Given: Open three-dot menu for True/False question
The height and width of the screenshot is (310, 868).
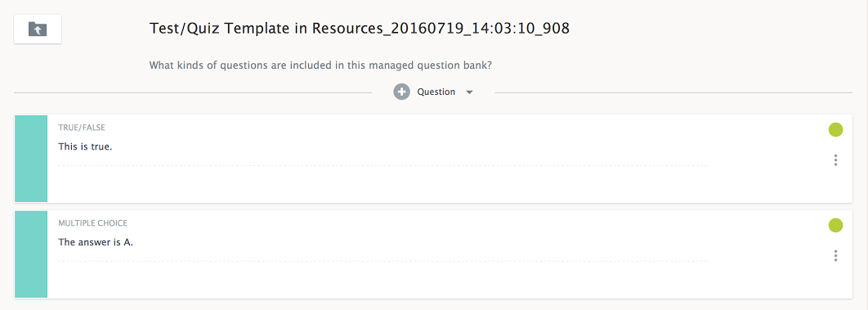Looking at the screenshot, I should [x=835, y=160].
